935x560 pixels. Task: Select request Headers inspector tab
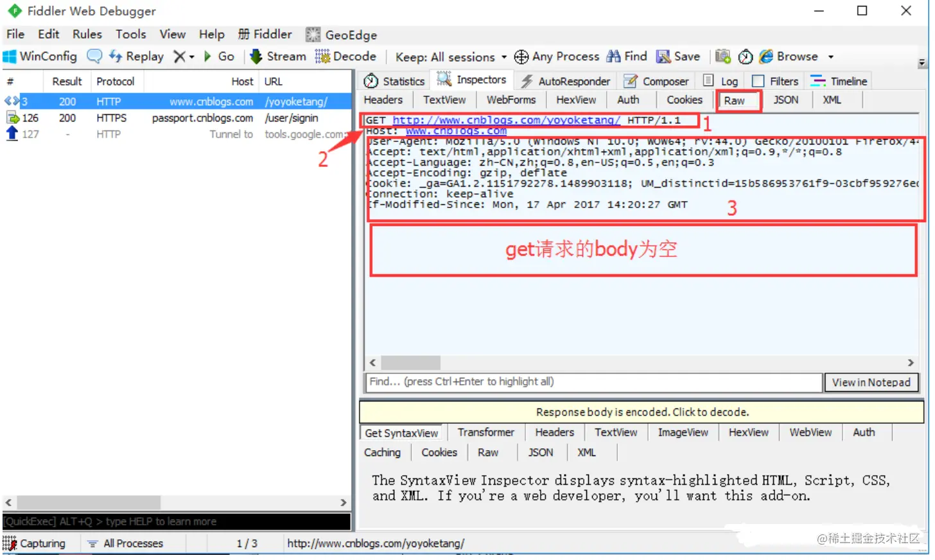(x=383, y=100)
